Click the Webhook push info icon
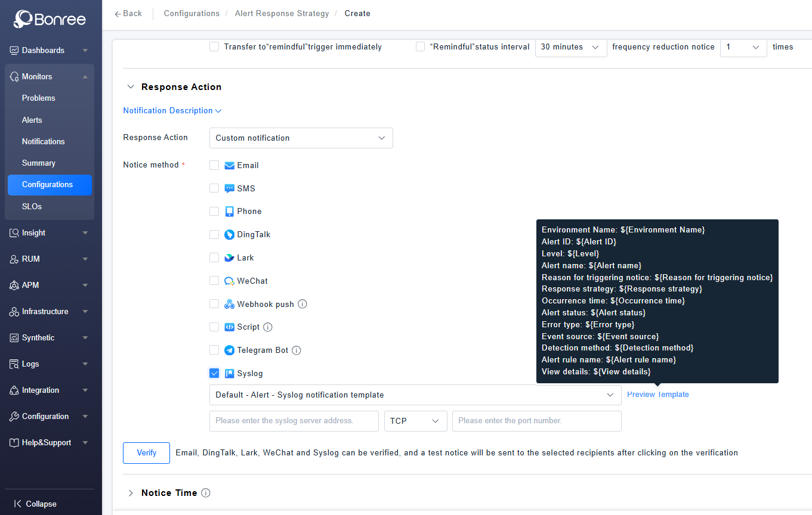Screen dimensions: 812x515 (x=302, y=304)
